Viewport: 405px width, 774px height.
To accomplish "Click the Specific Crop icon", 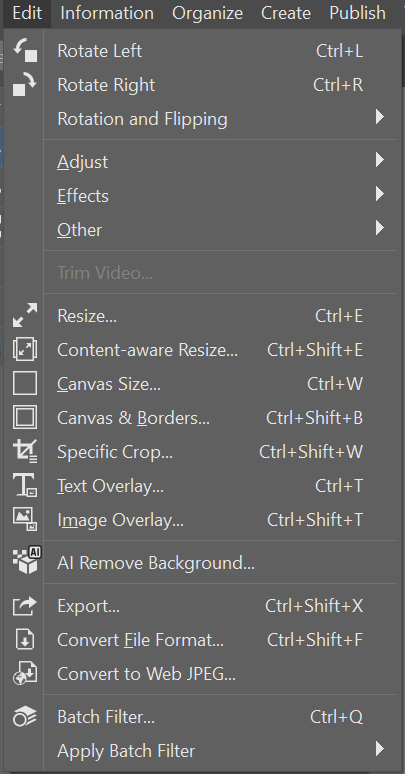I will tap(25, 452).
